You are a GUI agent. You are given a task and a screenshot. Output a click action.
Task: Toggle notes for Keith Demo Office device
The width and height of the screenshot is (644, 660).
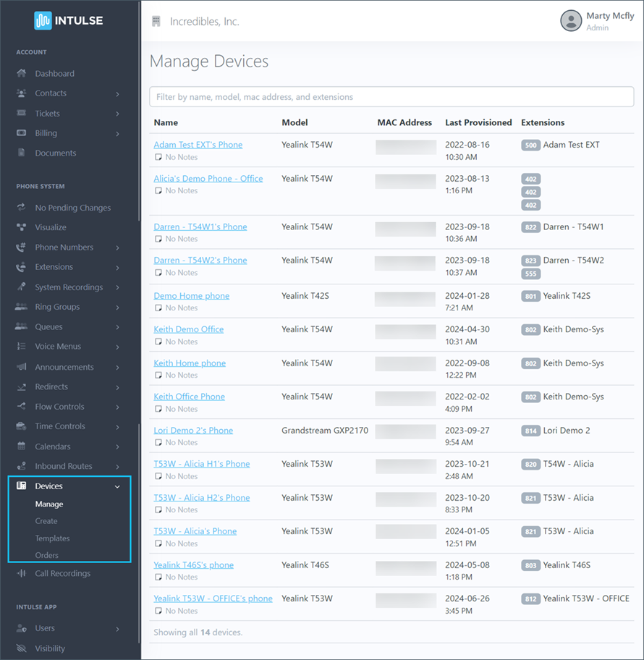158,341
